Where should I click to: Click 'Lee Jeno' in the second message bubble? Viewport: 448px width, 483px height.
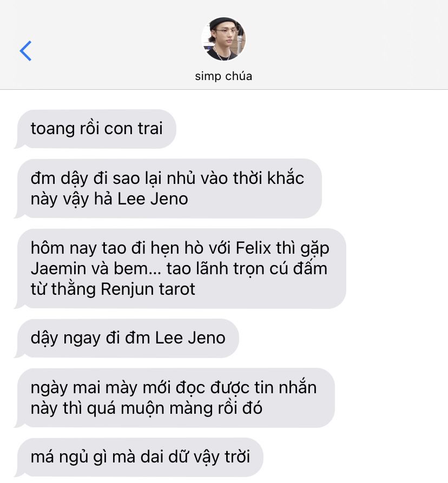click(153, 199)
